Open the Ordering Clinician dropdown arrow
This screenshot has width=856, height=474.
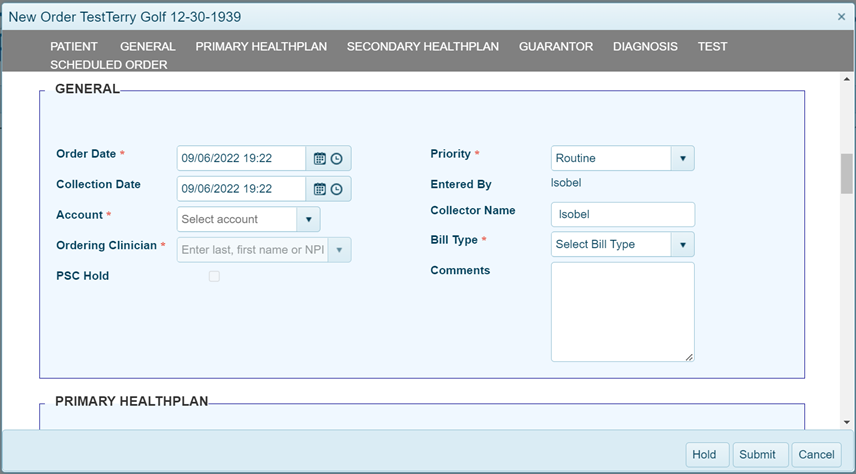click(x=339, y=249)
